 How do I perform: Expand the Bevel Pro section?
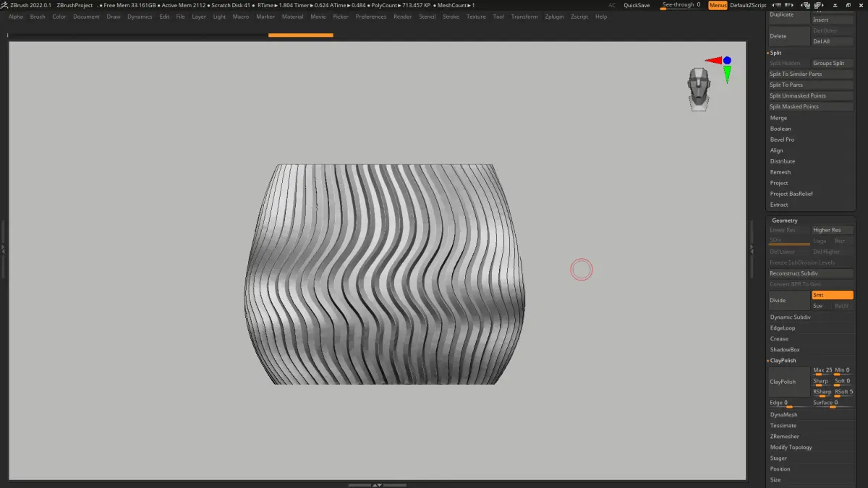pos(782,140)
